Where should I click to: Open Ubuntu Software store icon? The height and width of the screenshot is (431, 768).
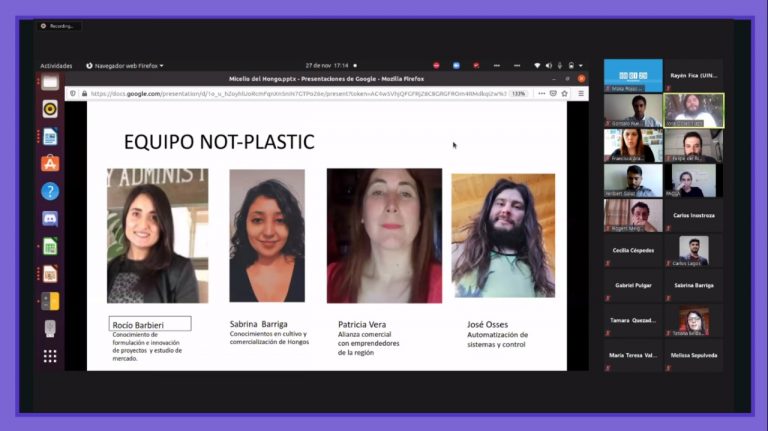point(50,163)
